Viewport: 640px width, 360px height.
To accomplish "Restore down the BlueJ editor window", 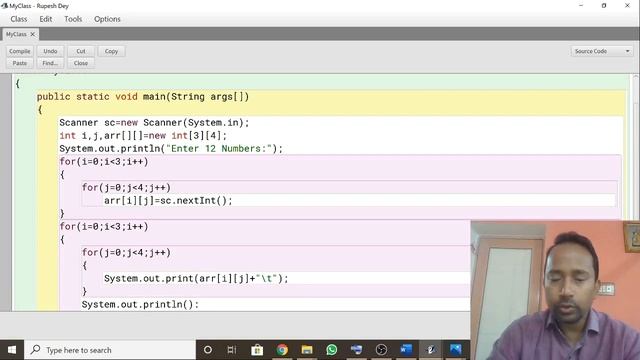I will point(604,6).
